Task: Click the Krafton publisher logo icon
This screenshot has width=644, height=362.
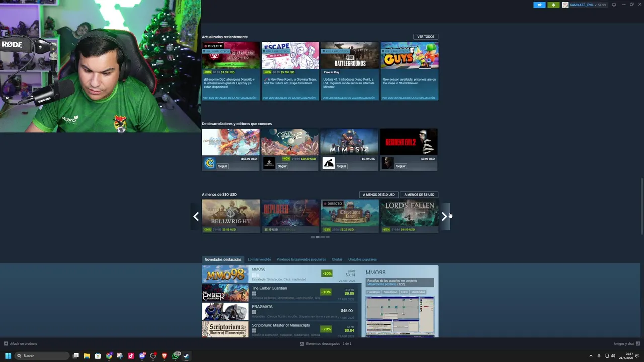Action: [x=329, y=163]
